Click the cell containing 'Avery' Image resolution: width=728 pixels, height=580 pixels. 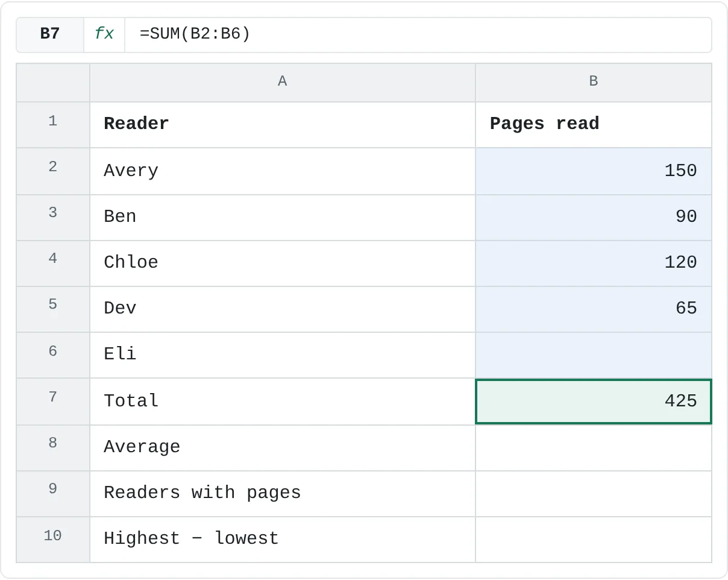click(x=282, y=171)
